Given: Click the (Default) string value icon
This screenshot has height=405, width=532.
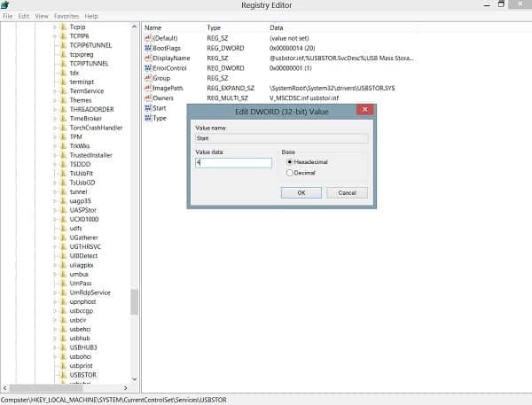Looking at the screenshot, I should tap(148, 38).
